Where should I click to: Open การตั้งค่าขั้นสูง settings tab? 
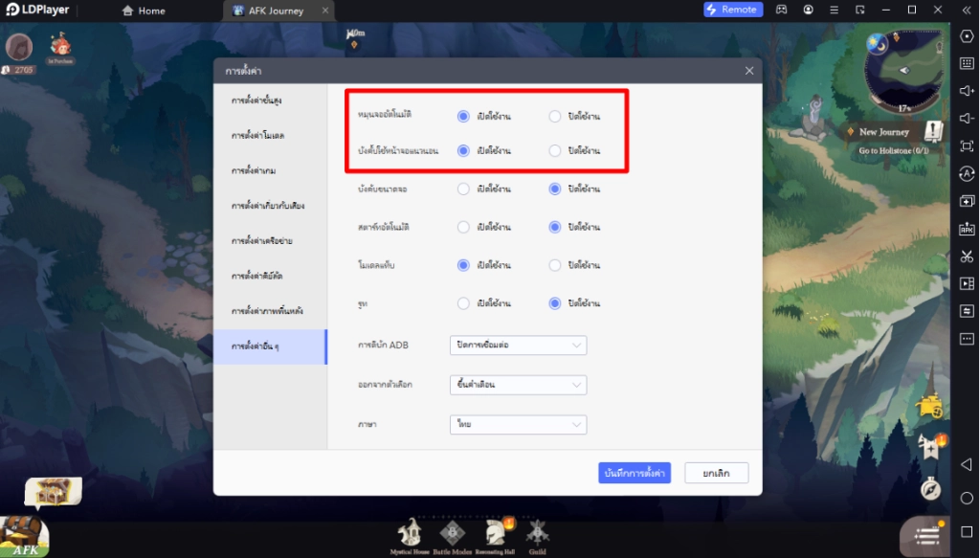(270, 100)
